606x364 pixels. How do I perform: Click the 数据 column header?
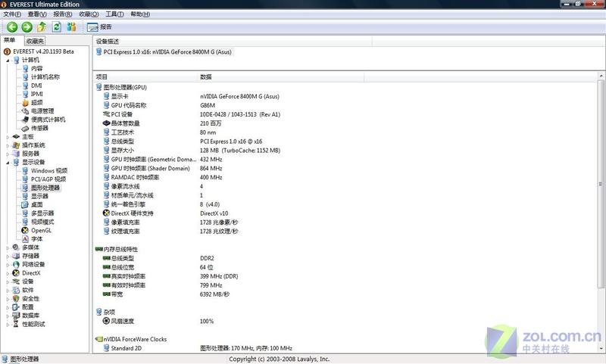point(281,77)
